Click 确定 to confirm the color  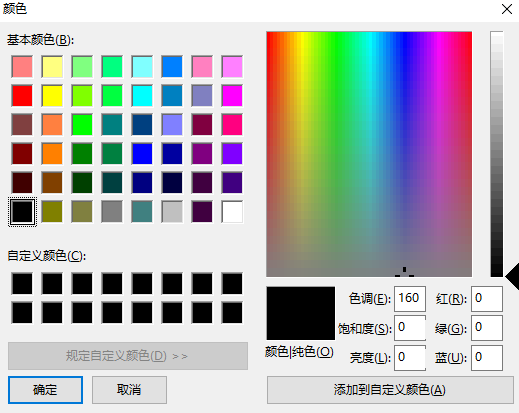[45, 390]
